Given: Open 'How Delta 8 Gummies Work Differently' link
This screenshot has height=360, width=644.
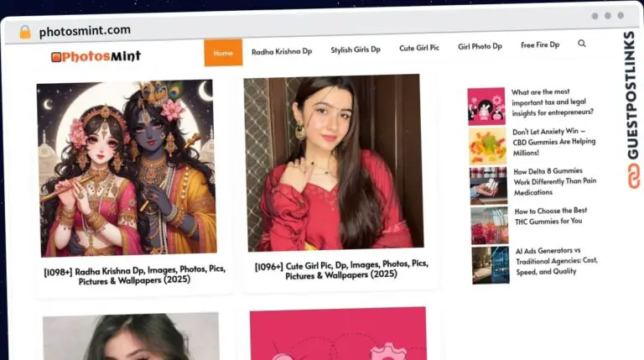Looking at the screenshot, I should pyautogui.click(x=555, y=181).
